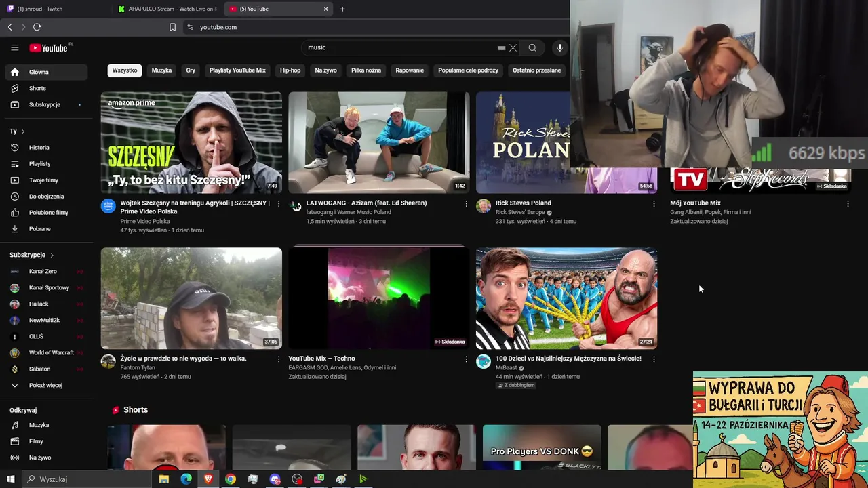Open Sabaton subscription channel
This screenshot has height=488, width=868.
pos(46,369)
